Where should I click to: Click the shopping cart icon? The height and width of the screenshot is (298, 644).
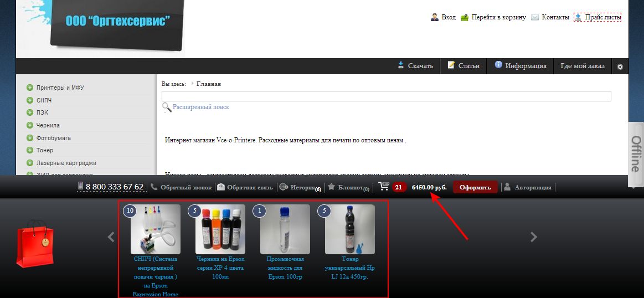(384, 187)
